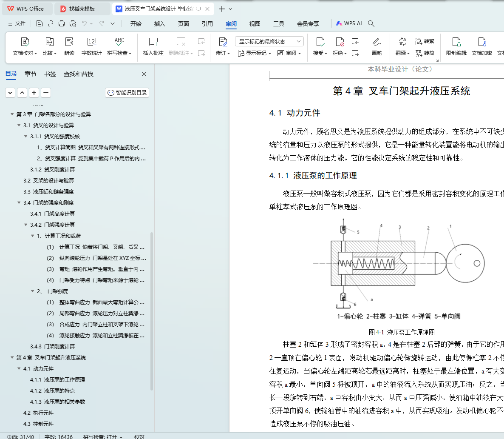Collapse the 第 4 章 叉车门架起升液压系统 node
Image resolution: width=504 pixels, height=439 pixels.
(x=12, y=357)
